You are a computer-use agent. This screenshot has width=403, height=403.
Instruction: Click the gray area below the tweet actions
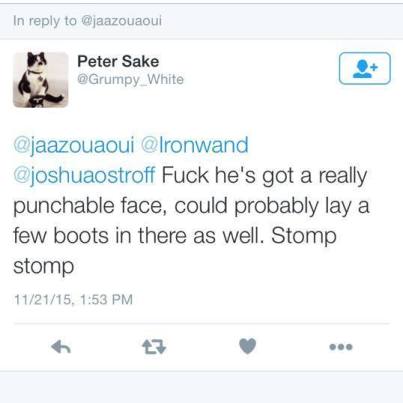(201, 387)
